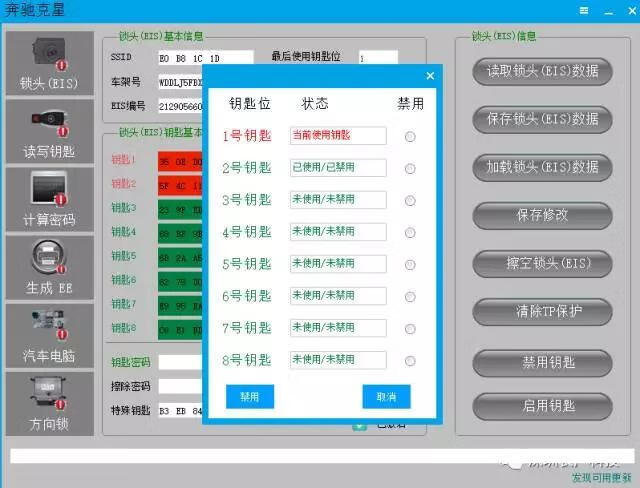Click the 特殊钥匙 input field

pyautogui.click(x=180, y=410)
